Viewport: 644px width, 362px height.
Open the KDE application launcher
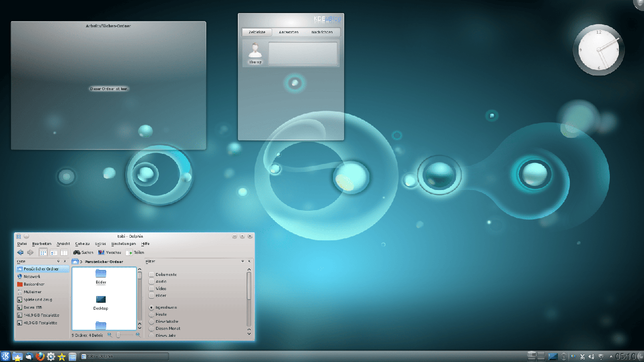coord(6,356)
